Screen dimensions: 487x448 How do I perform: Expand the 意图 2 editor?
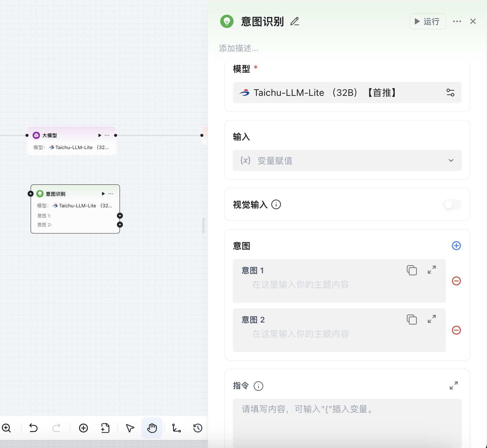[x=431, y=319]
